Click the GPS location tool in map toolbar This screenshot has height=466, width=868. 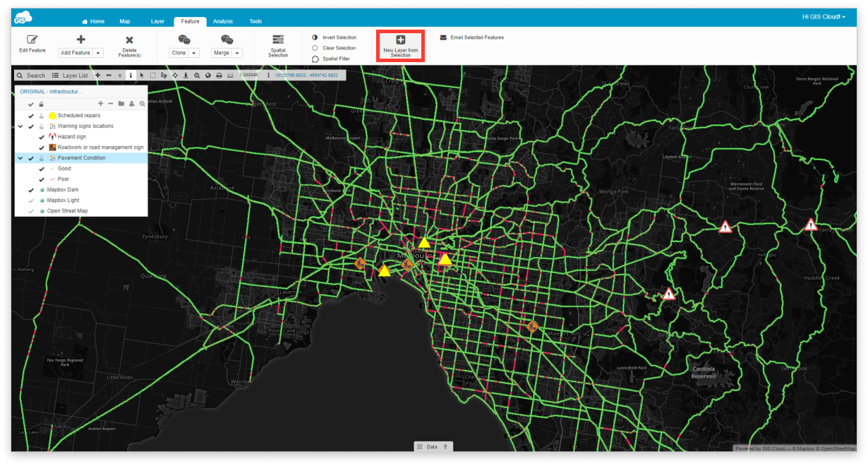click(x=186, y=75)
